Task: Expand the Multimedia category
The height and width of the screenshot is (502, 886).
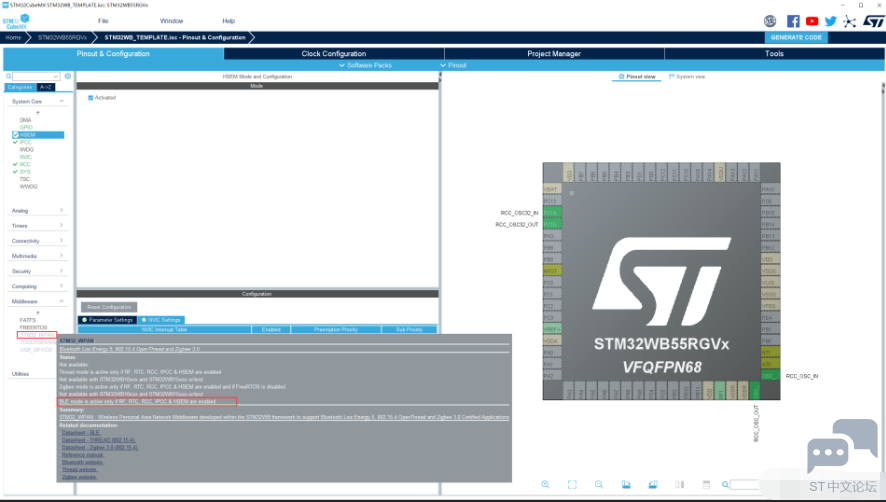Action: (x=62, y=256)
